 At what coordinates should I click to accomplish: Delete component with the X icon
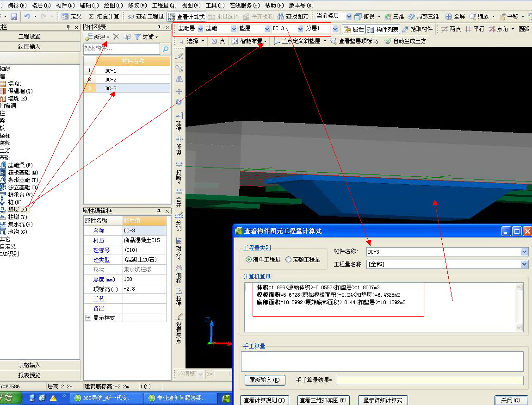[x=116, y=37]
